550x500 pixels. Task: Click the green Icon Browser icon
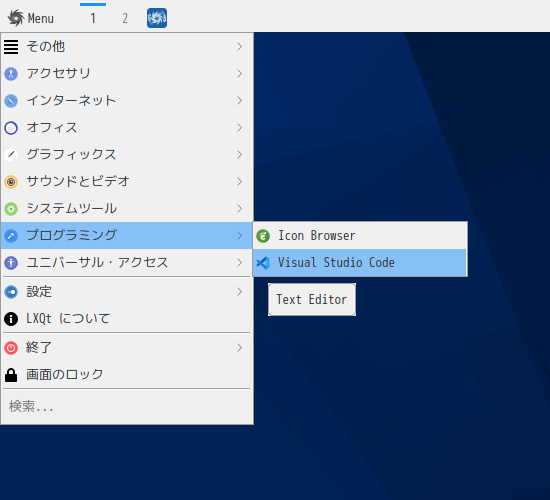[x=263, y=236]
